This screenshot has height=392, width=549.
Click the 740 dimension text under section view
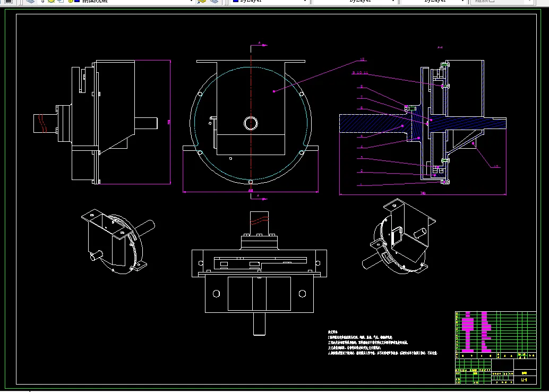click(423, 193)
